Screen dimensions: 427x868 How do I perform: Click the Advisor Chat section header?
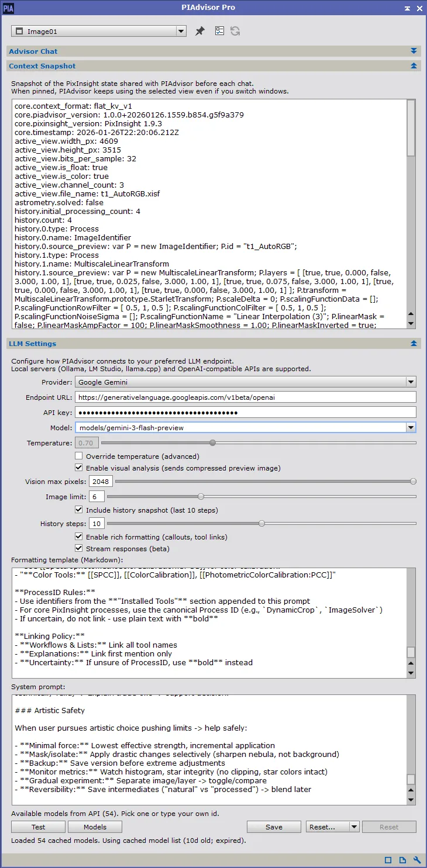point(213,51)
